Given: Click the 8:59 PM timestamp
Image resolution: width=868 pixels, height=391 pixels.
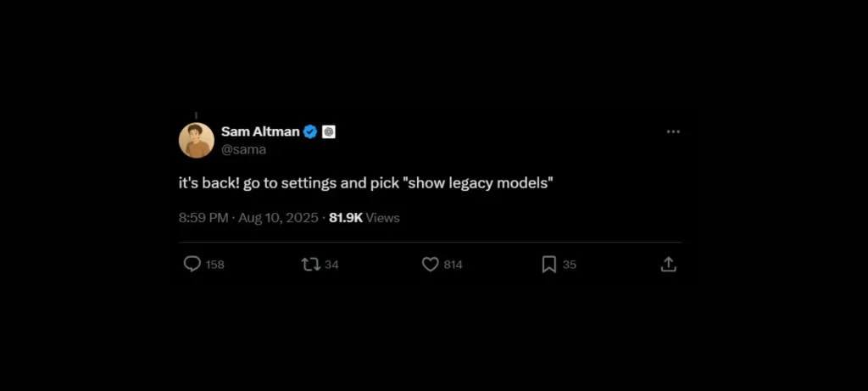Looking at the screenshot, I should point(203,218).
